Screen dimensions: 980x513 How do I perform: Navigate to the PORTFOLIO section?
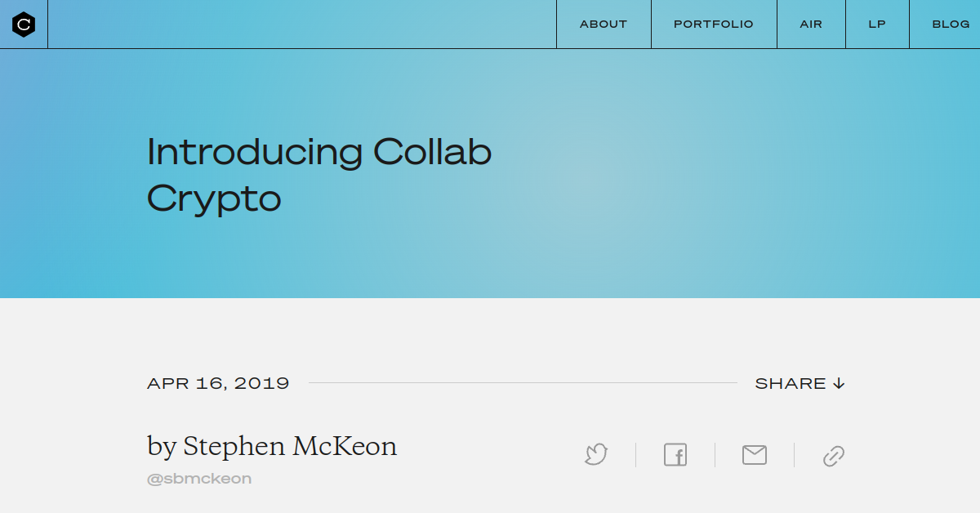[x=713, y=24]
